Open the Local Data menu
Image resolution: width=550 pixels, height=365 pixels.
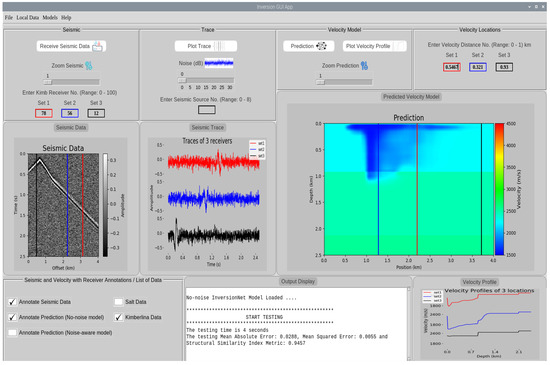(x=28, y=18)
